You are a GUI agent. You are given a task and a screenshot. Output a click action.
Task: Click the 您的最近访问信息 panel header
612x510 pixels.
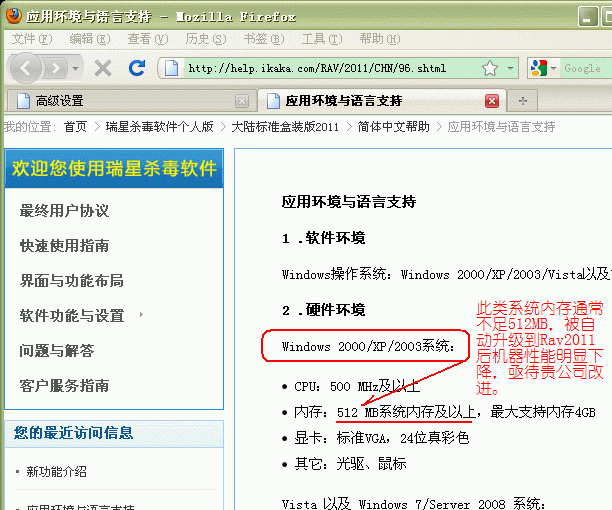114,433
